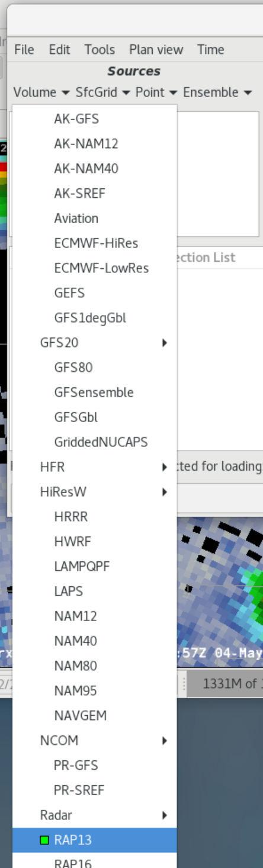Open the Volume dropdown menu
263x868 pixels.
tap(43, 92)
